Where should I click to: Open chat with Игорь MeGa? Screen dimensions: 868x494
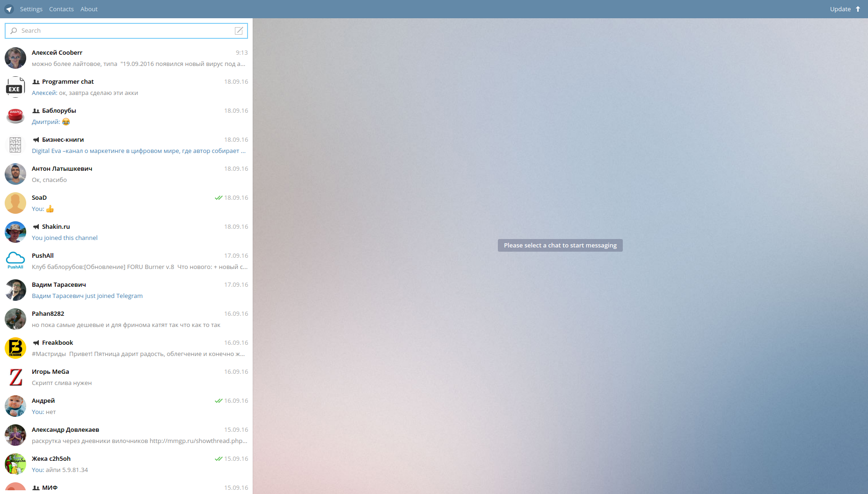point(126,377)
